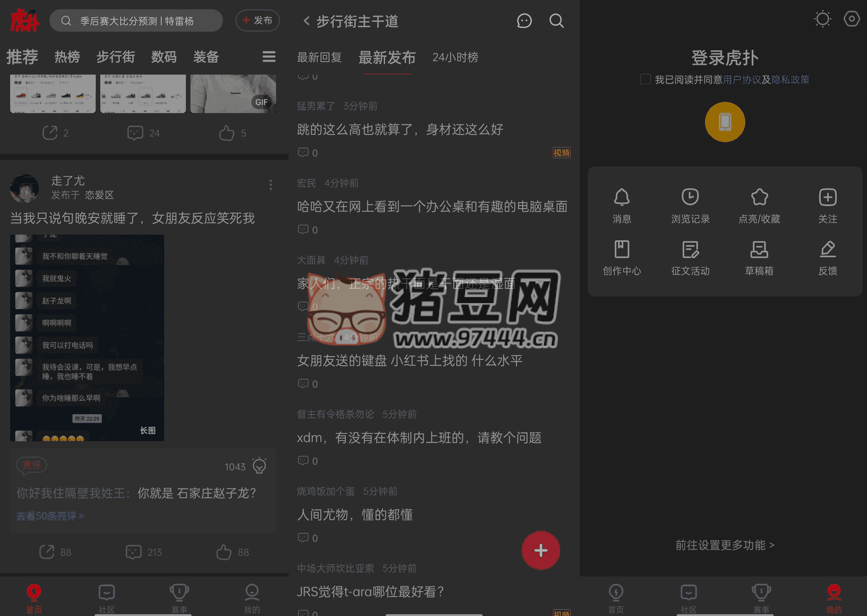This screenshot has height=616, width=867.
Task: Open the 草稿箱 drafts icon
Action: tap(759, 250)
